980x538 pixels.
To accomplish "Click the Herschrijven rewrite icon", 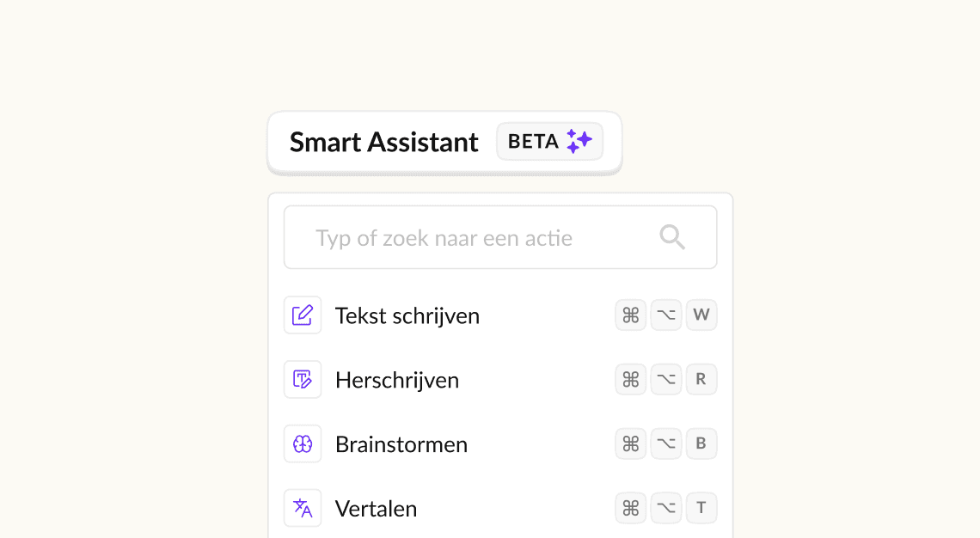I will pos(303,379).
